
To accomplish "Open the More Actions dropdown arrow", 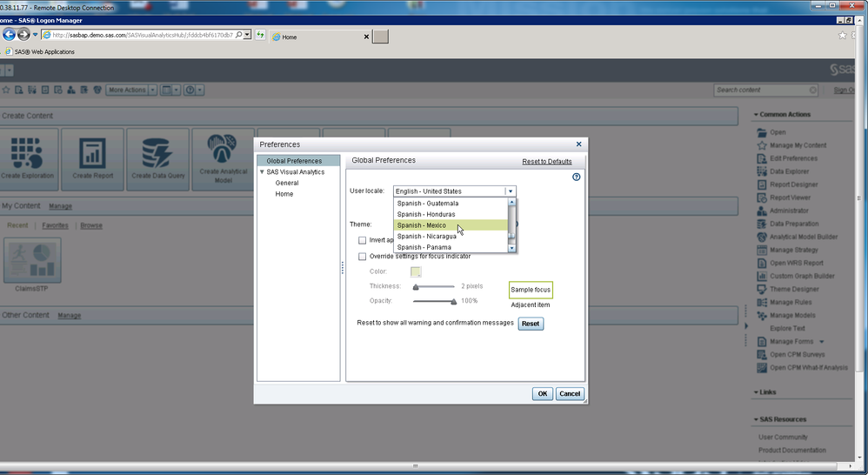I will click(152, 90).
